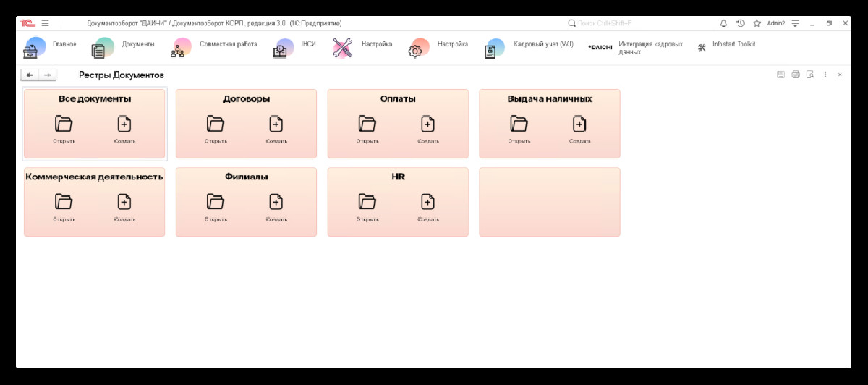Viewport: 868px width, 385px height.
Task: Go back with the left arrow button
Action: pyautogui.click(x=30, y=75)
